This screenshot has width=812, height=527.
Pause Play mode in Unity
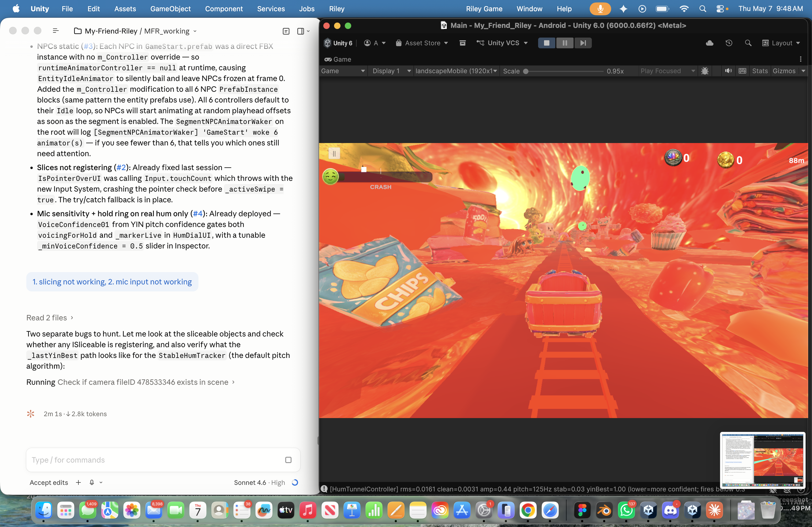click(565, 43)
